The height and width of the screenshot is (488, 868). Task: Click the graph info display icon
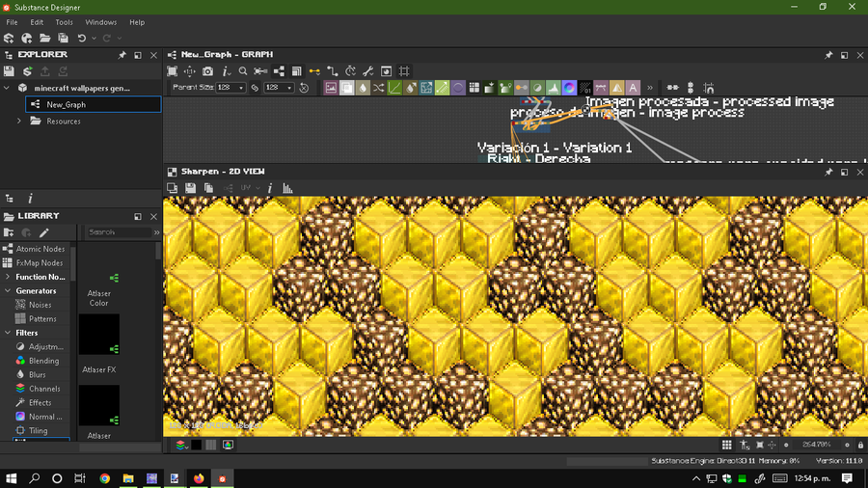point(226,71)
